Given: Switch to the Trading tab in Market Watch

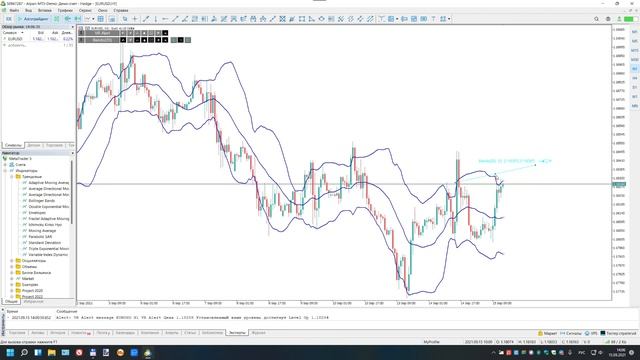Looking at the screenshot, I should click(54, 145).
